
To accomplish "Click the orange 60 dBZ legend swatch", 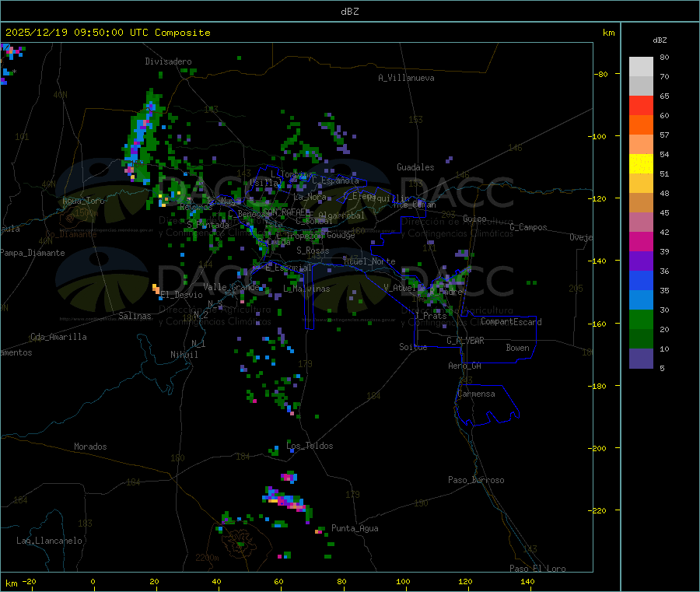I will coord(641,125).
